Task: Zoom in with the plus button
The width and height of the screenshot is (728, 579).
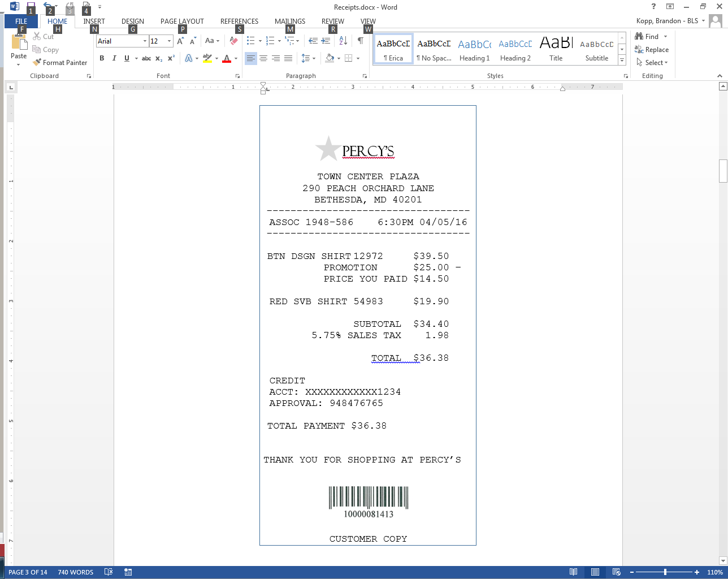Action: click(697, 572)
